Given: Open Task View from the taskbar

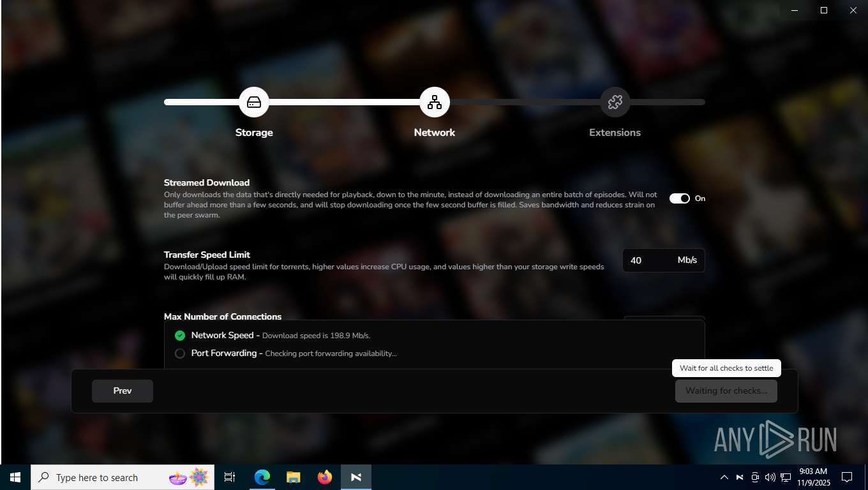Looking at the screenshot, I should tap(230, 477).
